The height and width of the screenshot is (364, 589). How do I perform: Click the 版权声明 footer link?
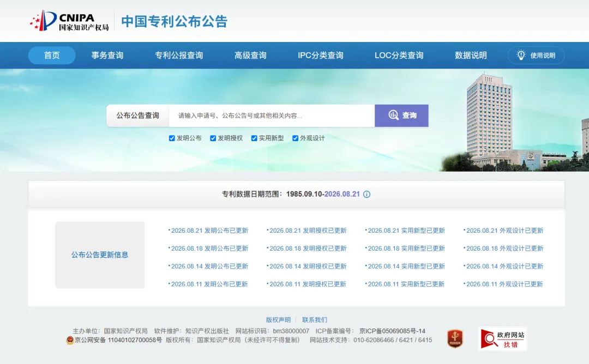(x=278, y=320)
